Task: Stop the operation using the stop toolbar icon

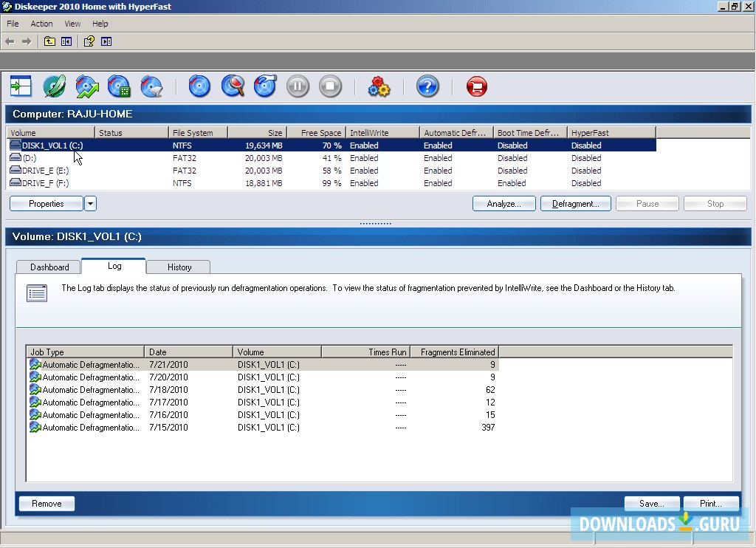Action: 330,86
